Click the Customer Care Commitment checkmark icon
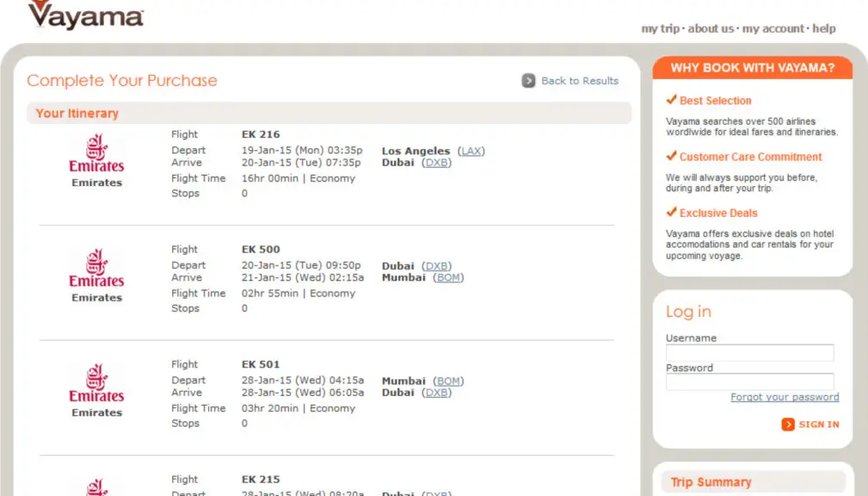Viewport: 868px width, 496px height. coord(672,156)
